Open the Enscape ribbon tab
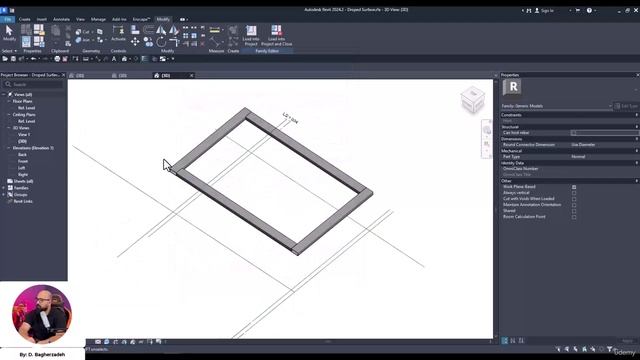The height and width of the screenshot is (360, 640). pos(141,19)
